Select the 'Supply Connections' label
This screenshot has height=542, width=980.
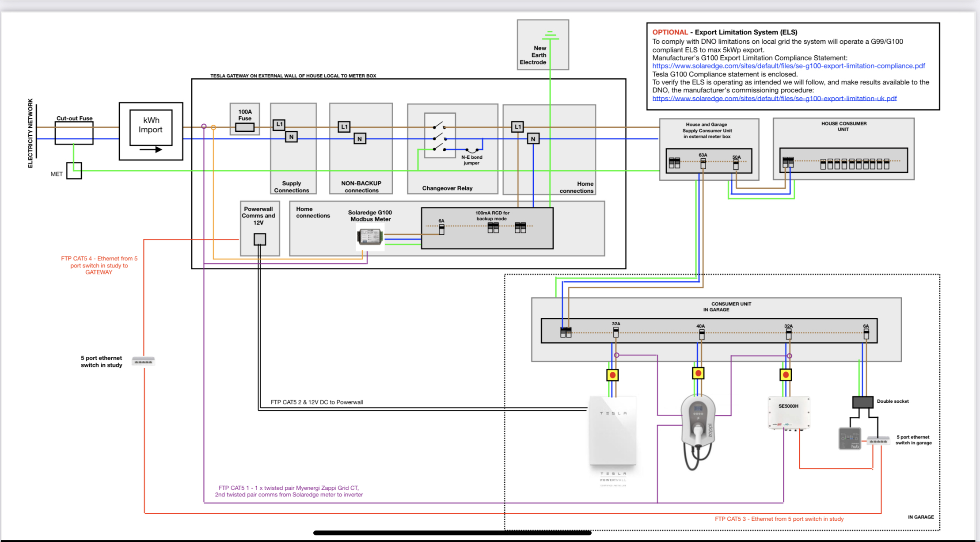[292, 187]
